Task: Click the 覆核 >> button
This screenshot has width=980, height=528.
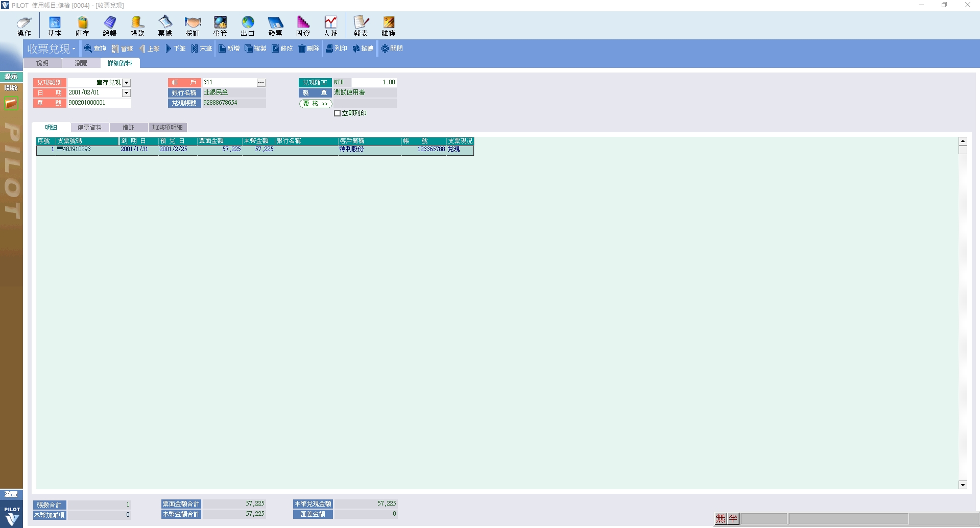Action: (315, 104)
